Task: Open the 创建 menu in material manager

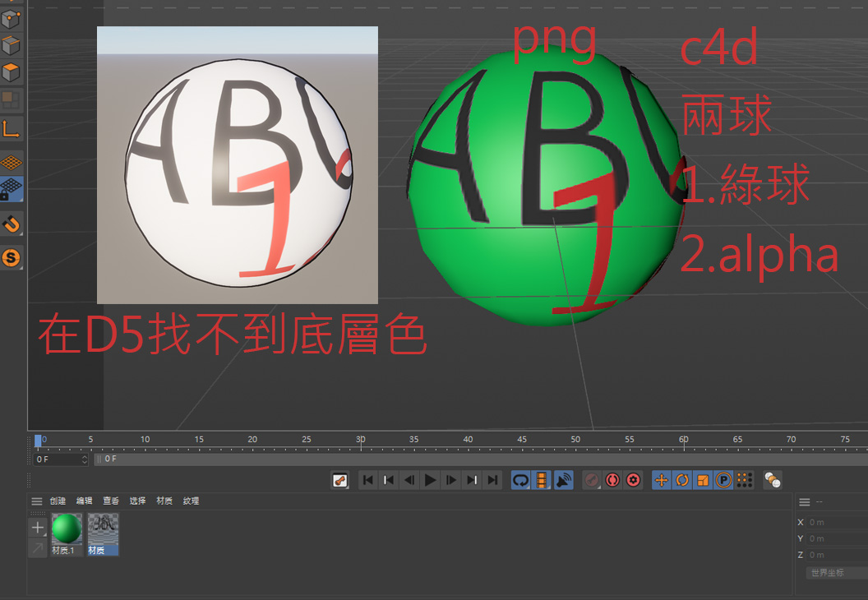Action: click(x=58, y=501)
